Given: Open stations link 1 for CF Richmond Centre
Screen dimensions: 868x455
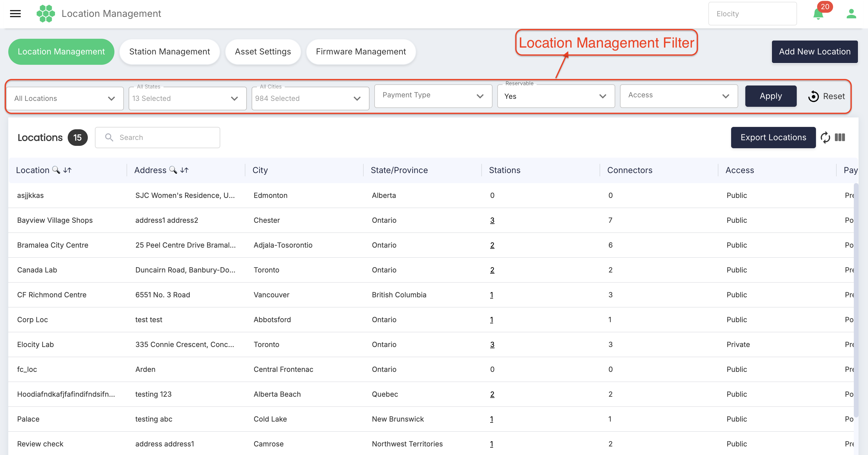Looking at the screenshot, I should 491,295.
